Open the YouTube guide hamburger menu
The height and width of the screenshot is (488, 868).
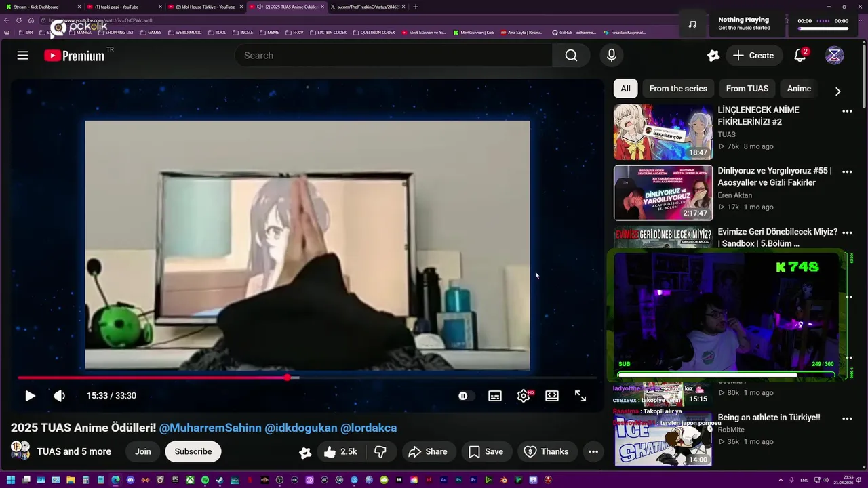[22, 56]
